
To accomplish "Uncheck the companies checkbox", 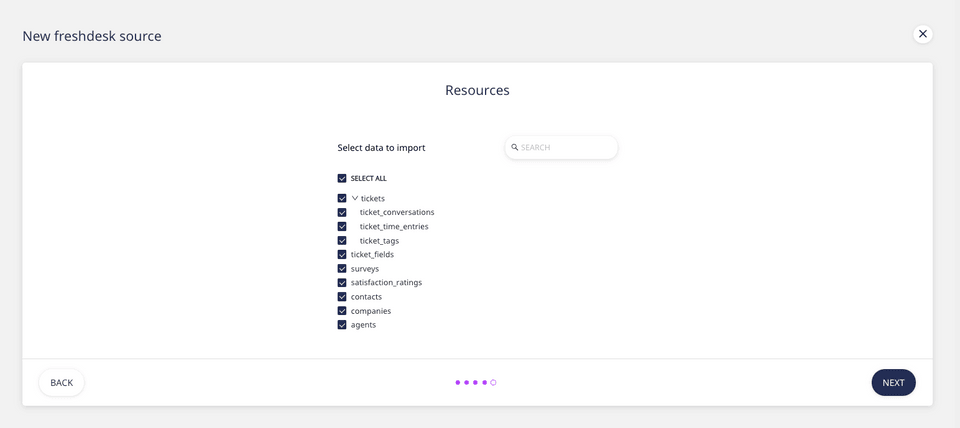I will pyautogui.click(x=342, y=310).
